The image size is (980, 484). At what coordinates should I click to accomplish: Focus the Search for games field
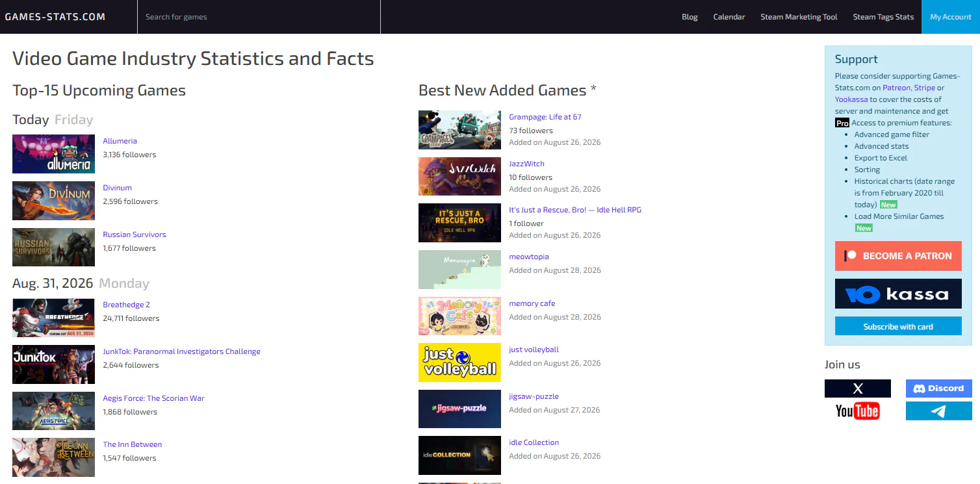click(x=259, y=17)
